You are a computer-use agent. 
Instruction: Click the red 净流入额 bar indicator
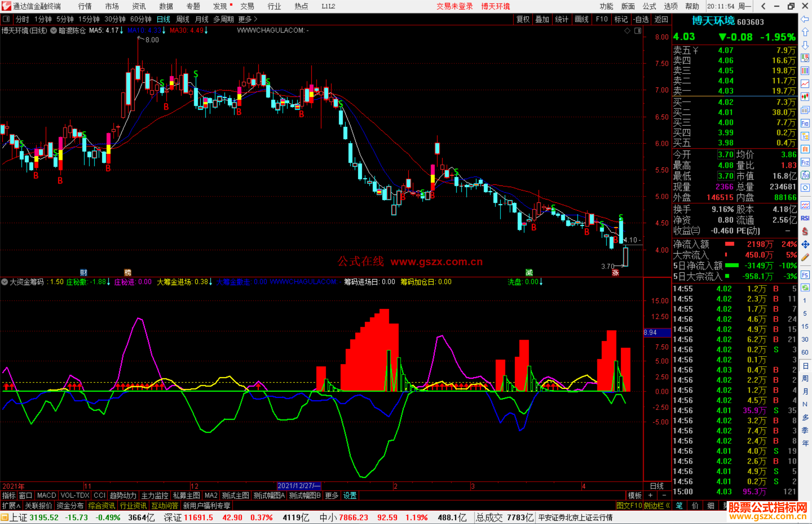click(x=730, y=244)
